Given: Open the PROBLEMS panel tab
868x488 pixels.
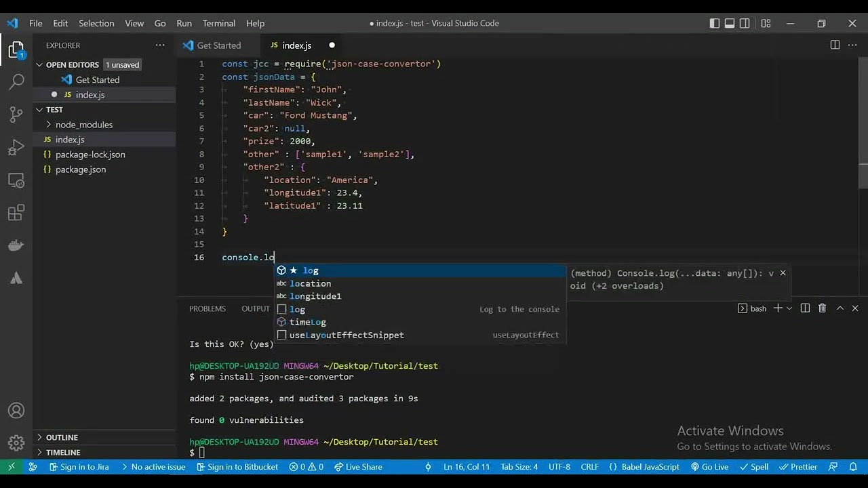Looking at the screenshot, I should [207, 308].
